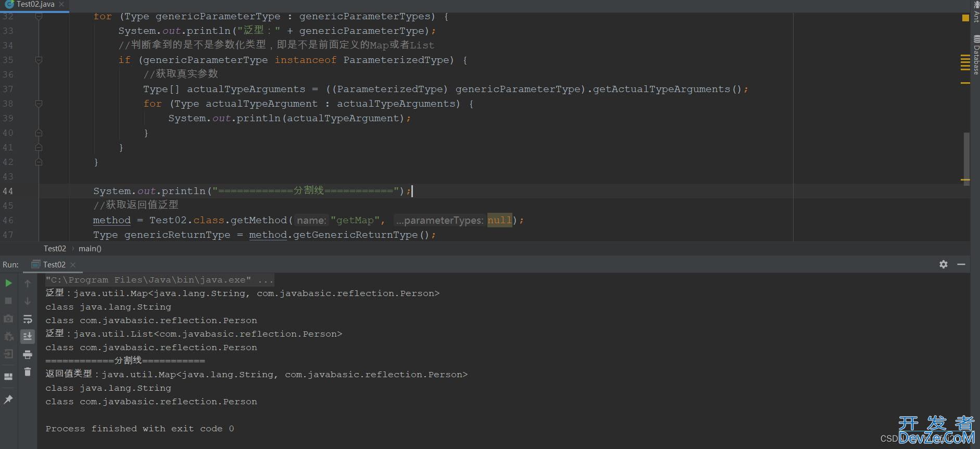
Task: Click the java.exe command line in console
Action: (159, 280)
